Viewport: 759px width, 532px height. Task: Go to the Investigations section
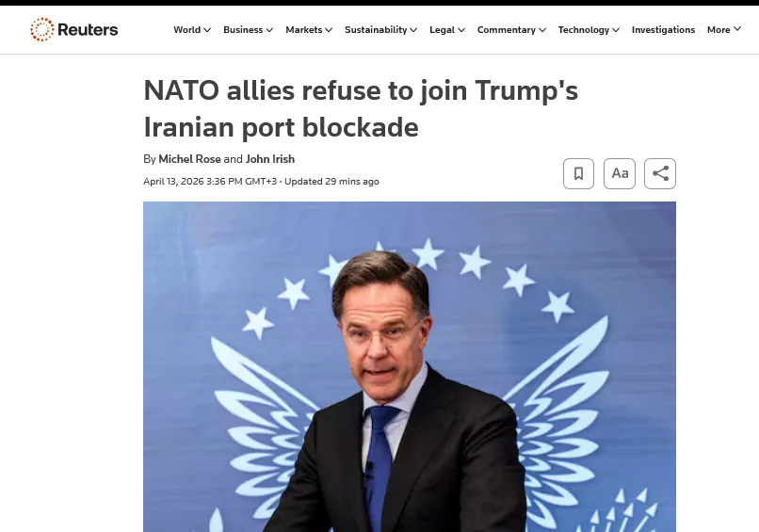663,30
